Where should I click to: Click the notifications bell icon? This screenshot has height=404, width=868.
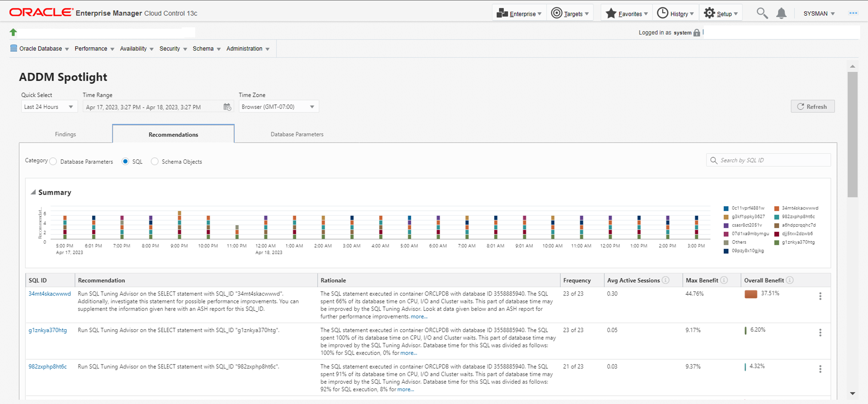pos(781,13)
